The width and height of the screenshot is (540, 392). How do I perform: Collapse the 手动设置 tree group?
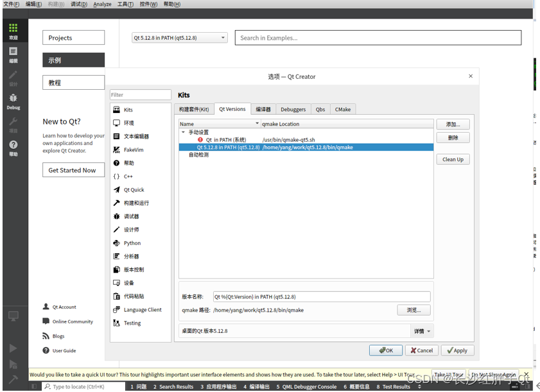pos(183,132)
